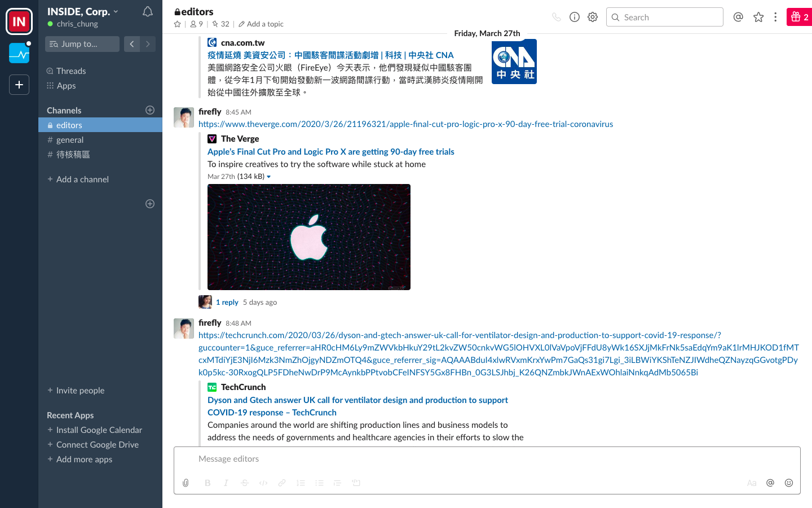812x508 pixels.
Task: Star the editors channel
Action: click(178, 24)
